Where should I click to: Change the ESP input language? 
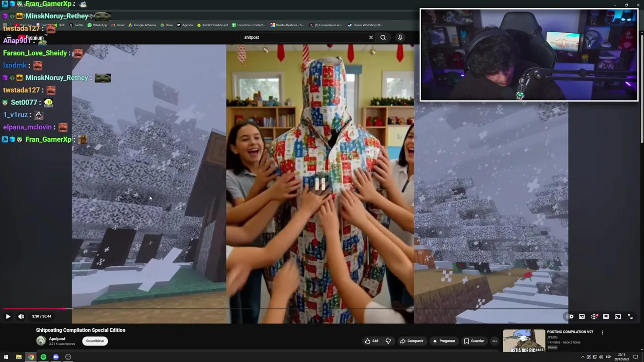(x=608, y=357)
